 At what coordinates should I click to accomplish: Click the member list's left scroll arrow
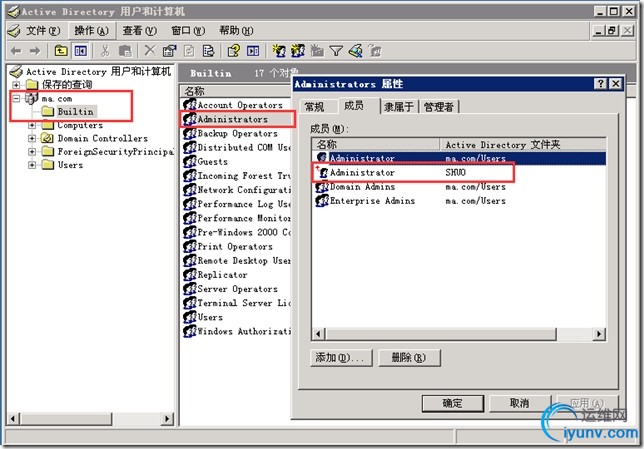318,334
